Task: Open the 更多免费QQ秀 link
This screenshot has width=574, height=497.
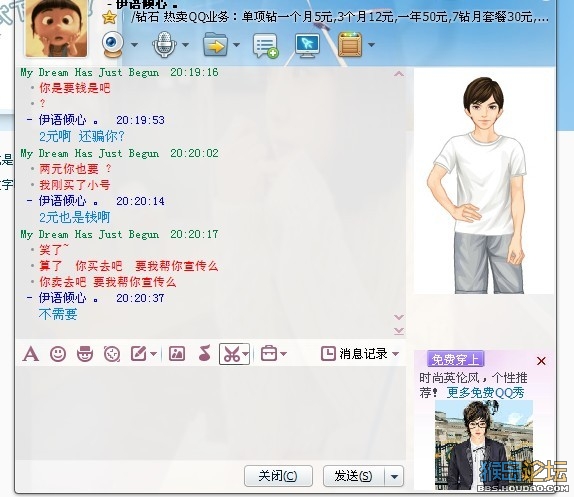Action: point(485,393)
